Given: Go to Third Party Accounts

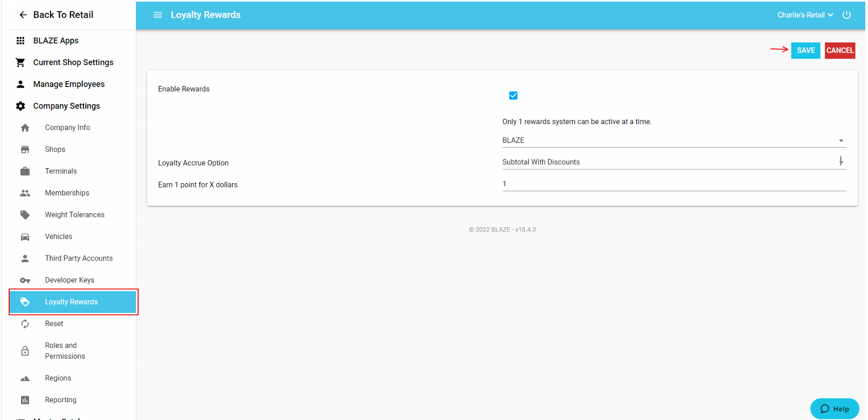Looking at the screenshot, I should tap(78, 258).
